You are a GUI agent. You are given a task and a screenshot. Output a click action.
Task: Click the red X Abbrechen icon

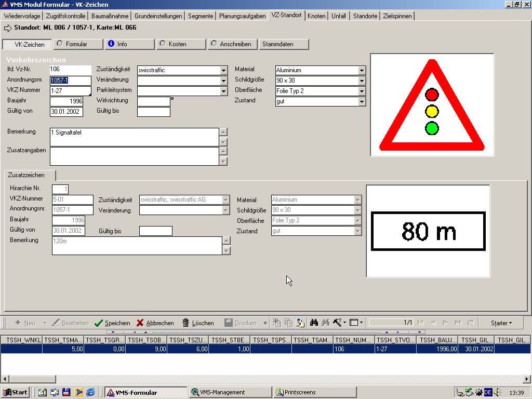[140, 323]
